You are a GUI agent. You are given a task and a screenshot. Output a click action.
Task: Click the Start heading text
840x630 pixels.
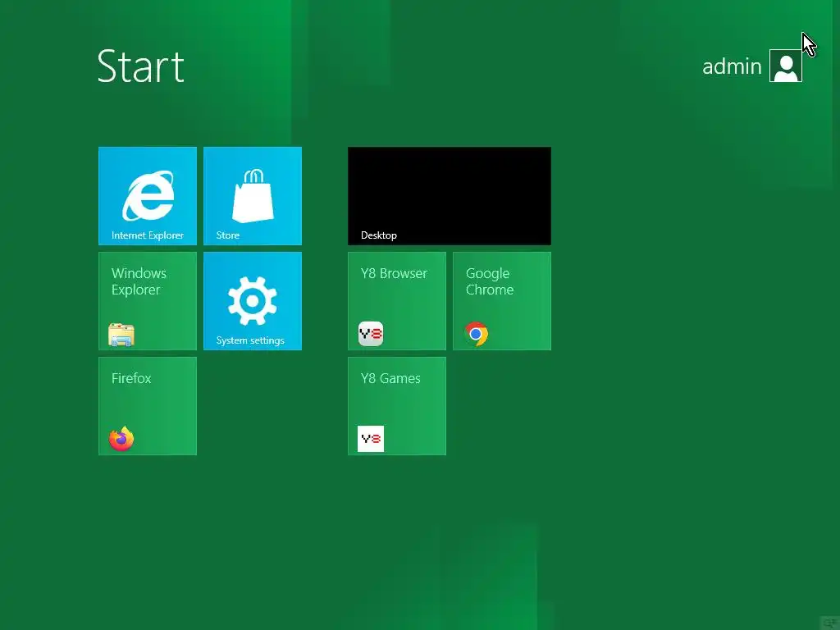141,66
